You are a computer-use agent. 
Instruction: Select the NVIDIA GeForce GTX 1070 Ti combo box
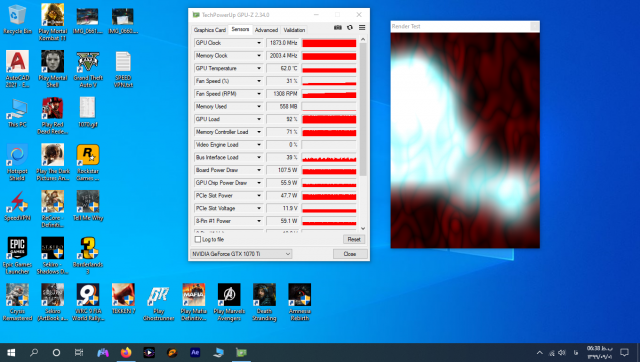pyautogui.click(x=241, y=254)
